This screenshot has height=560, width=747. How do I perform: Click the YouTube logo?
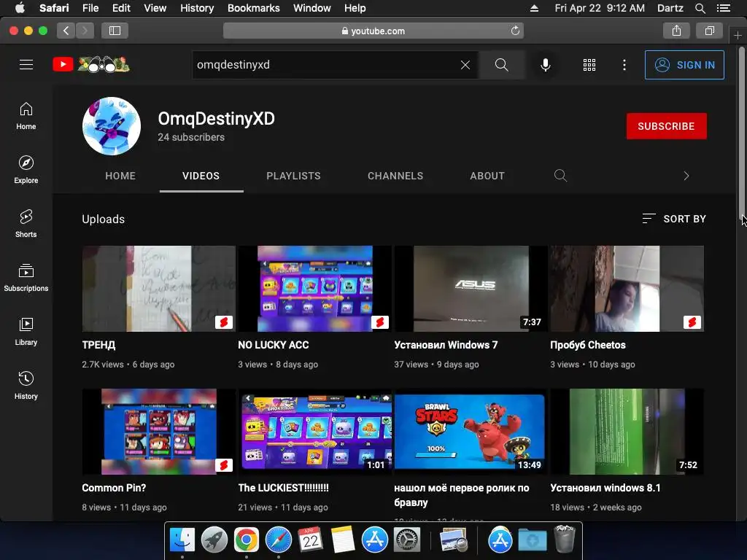pyautogui.click(x=91, y=64)
